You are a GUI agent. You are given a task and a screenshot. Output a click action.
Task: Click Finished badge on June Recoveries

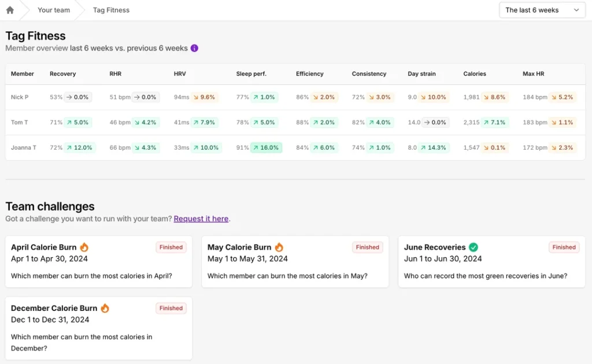tap(564, 247)
